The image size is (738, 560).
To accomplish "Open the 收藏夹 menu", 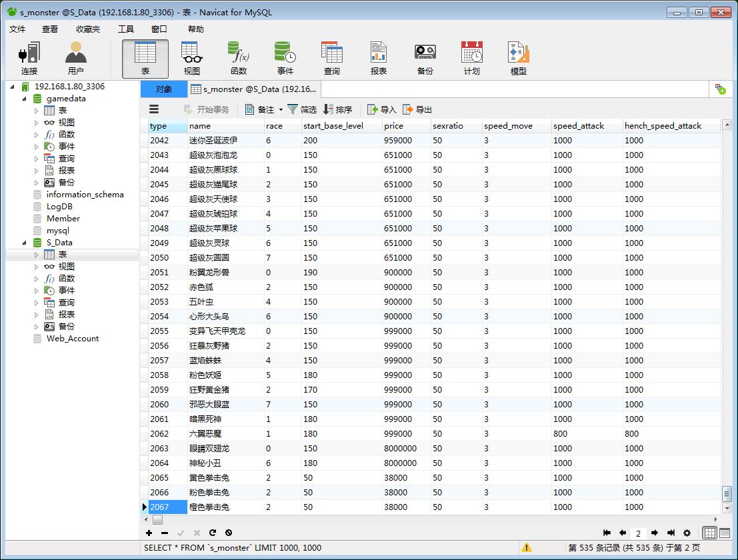I will click(88, 29).
